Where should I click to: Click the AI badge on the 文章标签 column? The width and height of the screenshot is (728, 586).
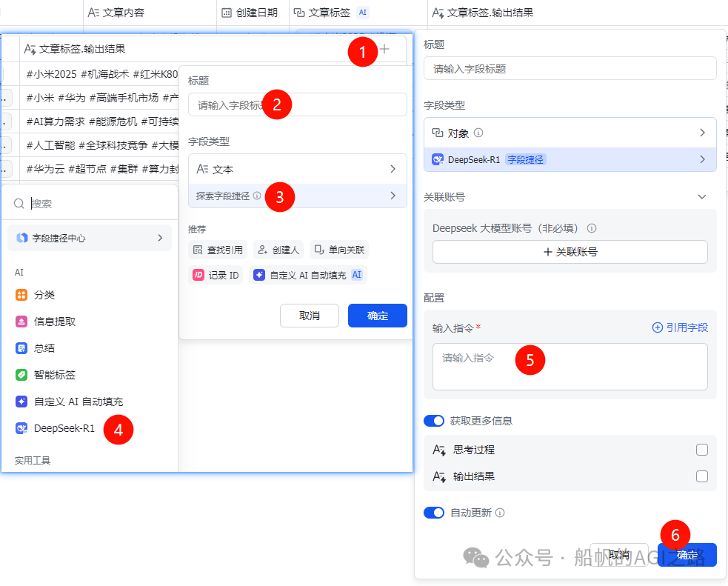click(x=363, y=13)
